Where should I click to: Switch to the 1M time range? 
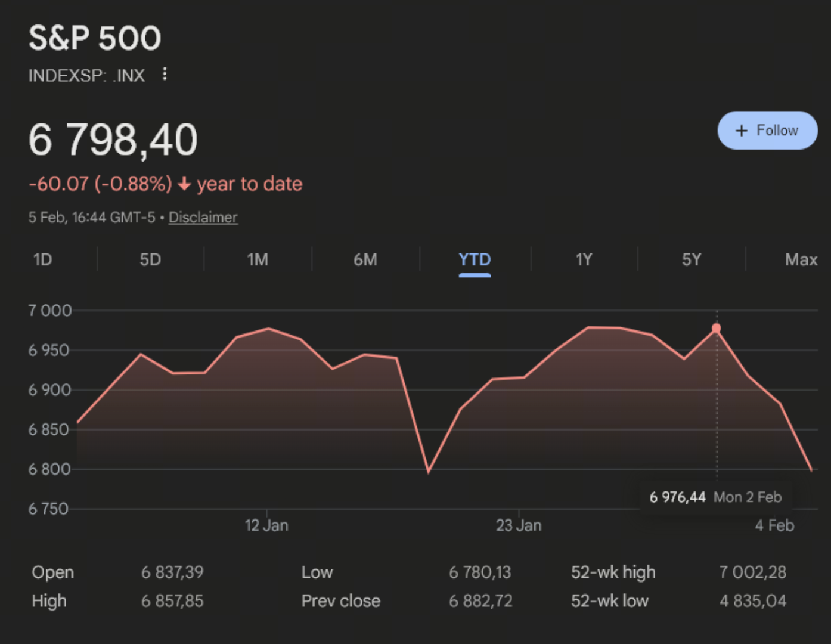click(x=258, y=259)
